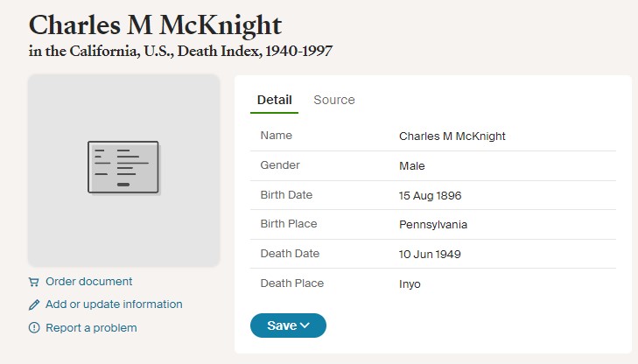This screenshot has width=638, height=364.
Task: Select Add or update information
Action: (114, 304)
